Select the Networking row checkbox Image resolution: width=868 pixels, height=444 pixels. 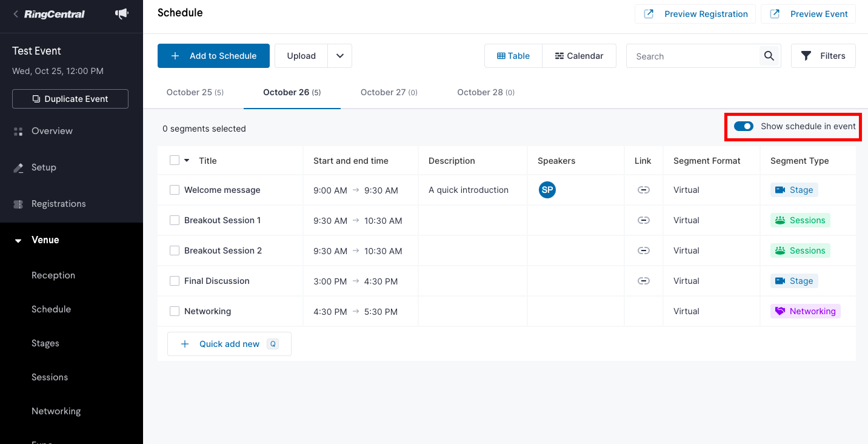pos(175,311)
